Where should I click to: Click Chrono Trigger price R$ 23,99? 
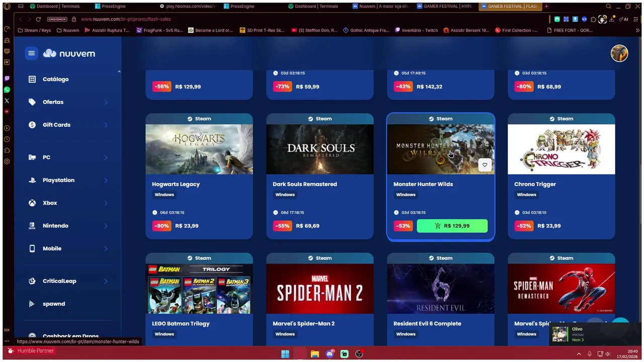pos(549,226)
